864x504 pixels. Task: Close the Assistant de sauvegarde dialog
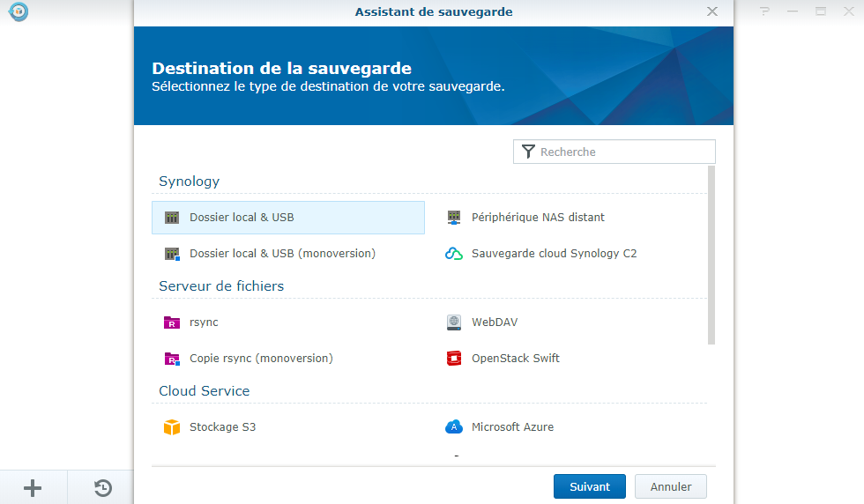pos(712,11)
